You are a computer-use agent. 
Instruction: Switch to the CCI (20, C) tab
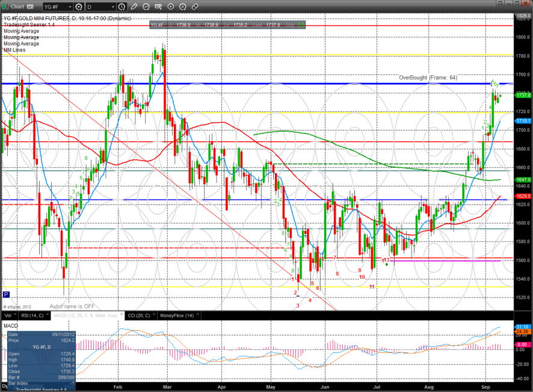pos(140,315)
